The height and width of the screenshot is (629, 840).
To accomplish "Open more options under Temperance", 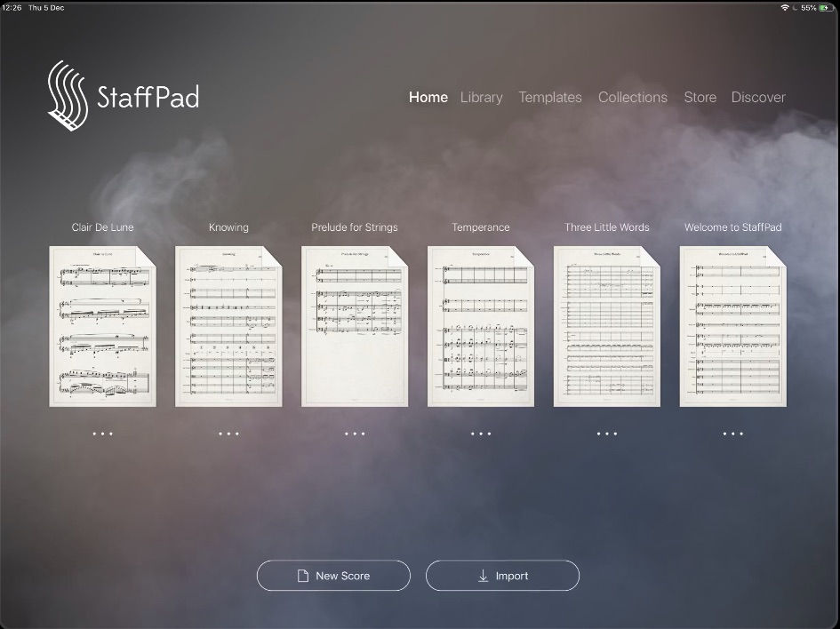I will coord(481,434).
